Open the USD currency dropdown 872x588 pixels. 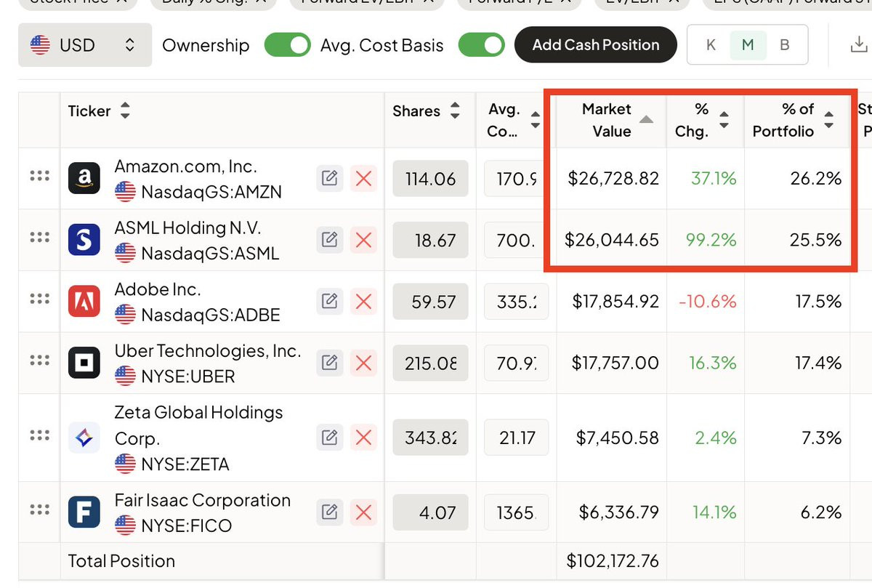[x=85, y=45]
